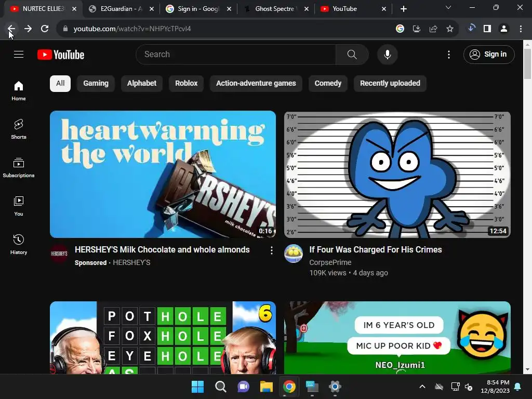Open the Wordle HOLE presidents video thumbnail

163,338
